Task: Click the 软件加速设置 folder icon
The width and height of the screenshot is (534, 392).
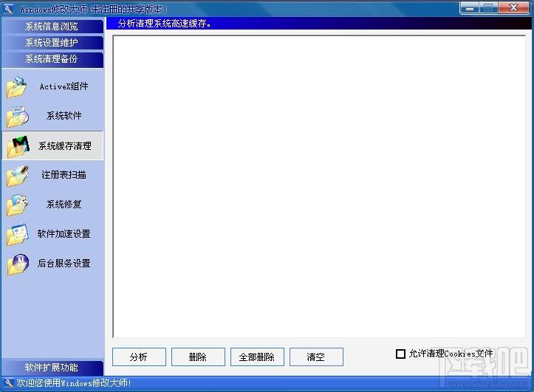Action: [17, 235]
